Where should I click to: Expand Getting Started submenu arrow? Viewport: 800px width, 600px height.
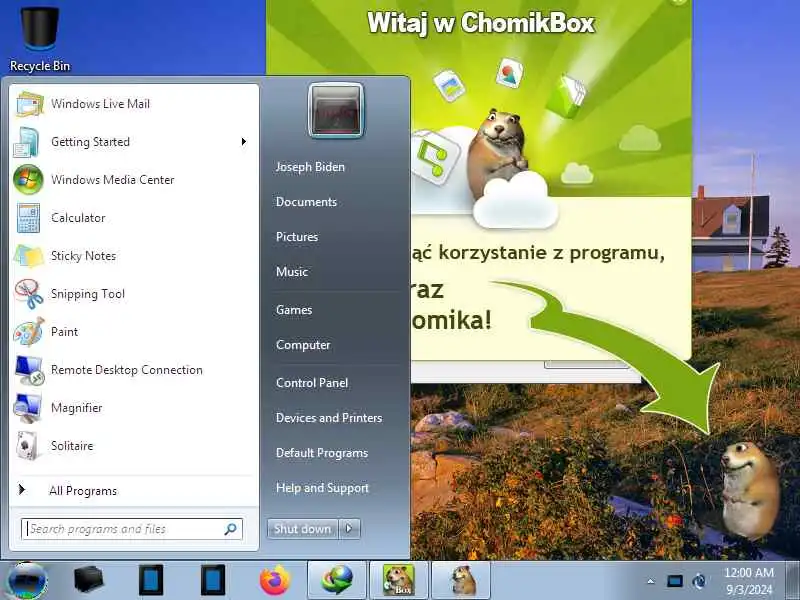click(244, 142)
